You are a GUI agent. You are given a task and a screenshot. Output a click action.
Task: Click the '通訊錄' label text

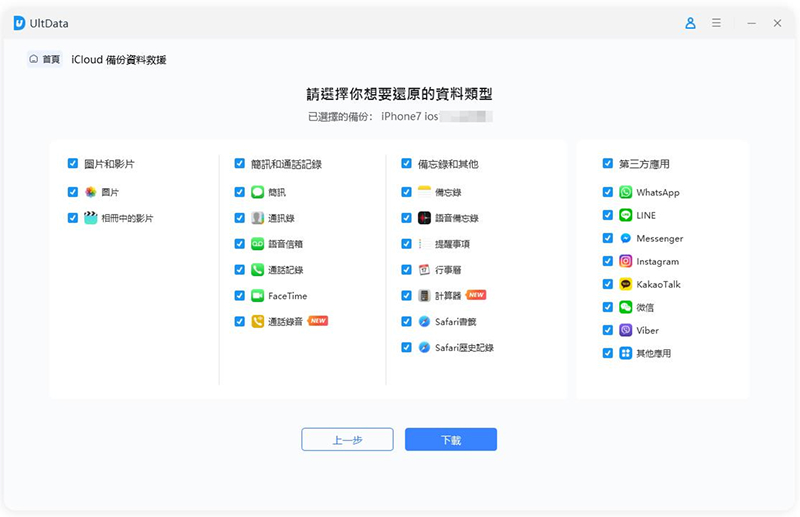pyautogui.click(x=282, y=218)
